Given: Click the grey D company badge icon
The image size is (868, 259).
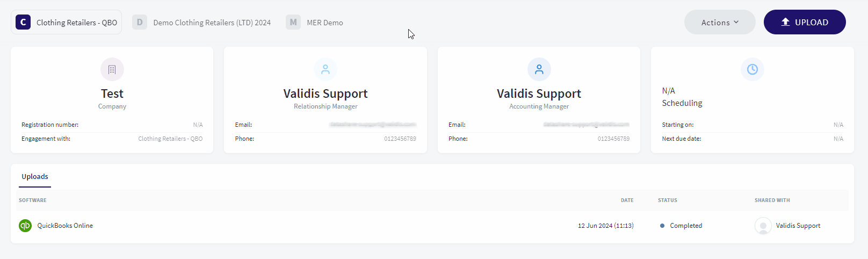Looking at the screenshot, I should 140,22.
